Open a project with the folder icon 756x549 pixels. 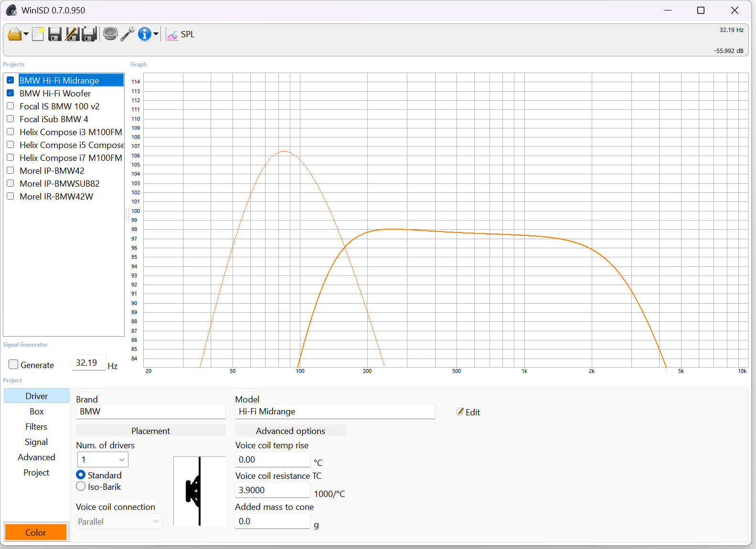click(x=14, y=34)
